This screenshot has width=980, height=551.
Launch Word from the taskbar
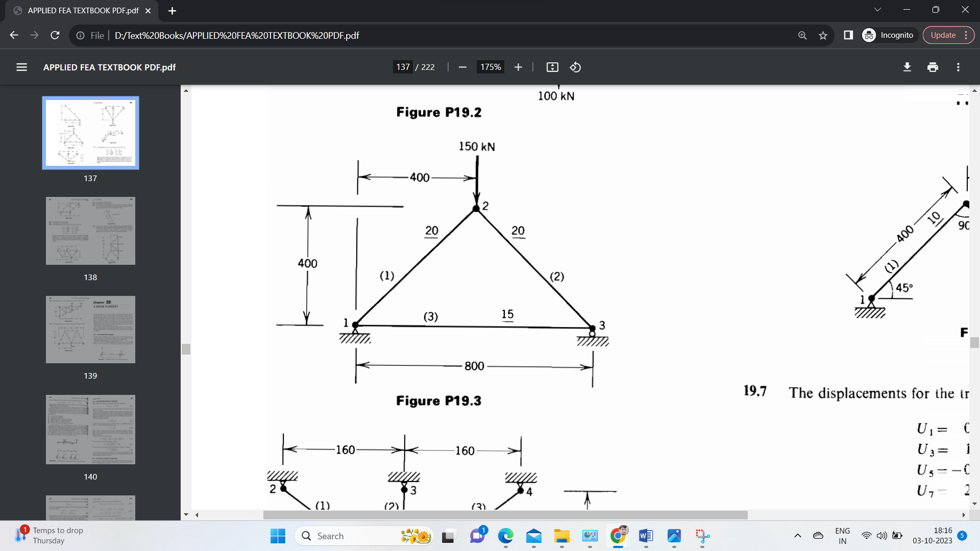[646, 536]
